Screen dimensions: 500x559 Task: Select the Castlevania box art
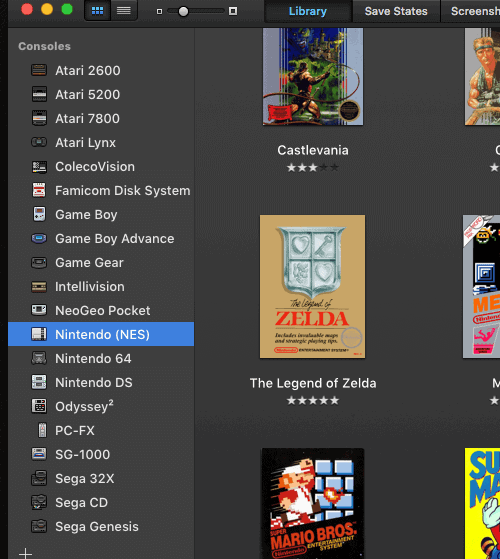313,77
